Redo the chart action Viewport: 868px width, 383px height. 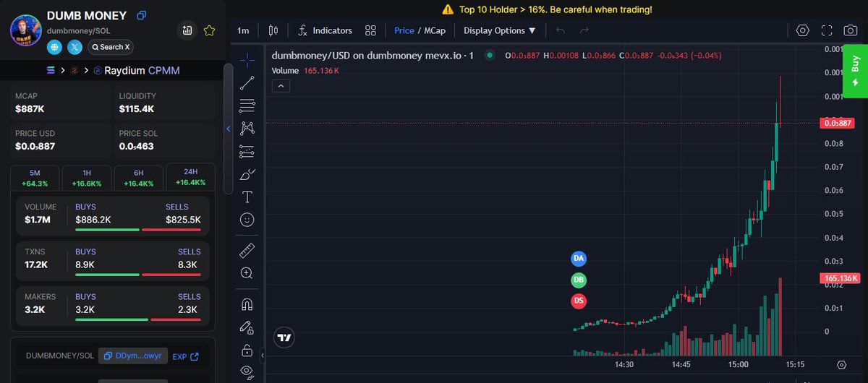[584, 30]
